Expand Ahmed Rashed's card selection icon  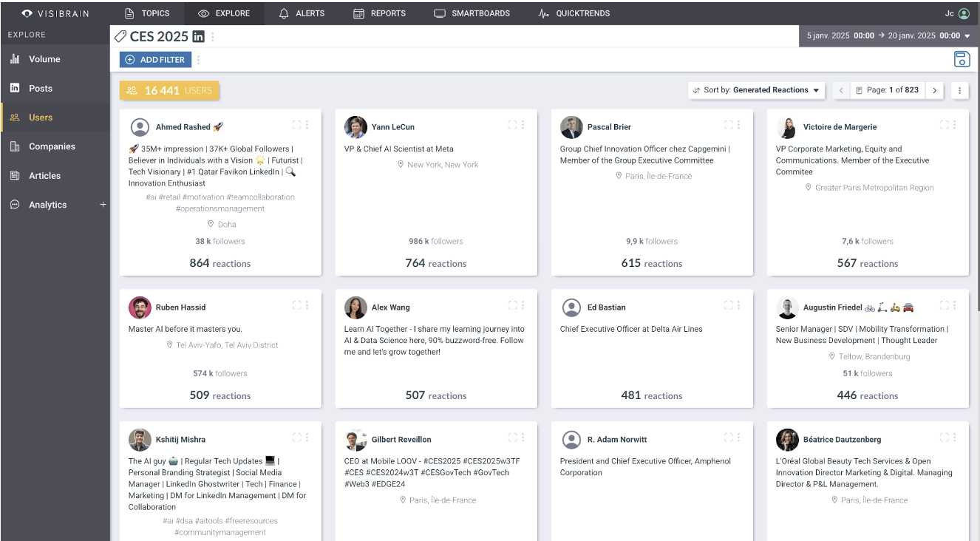(296, 125)
